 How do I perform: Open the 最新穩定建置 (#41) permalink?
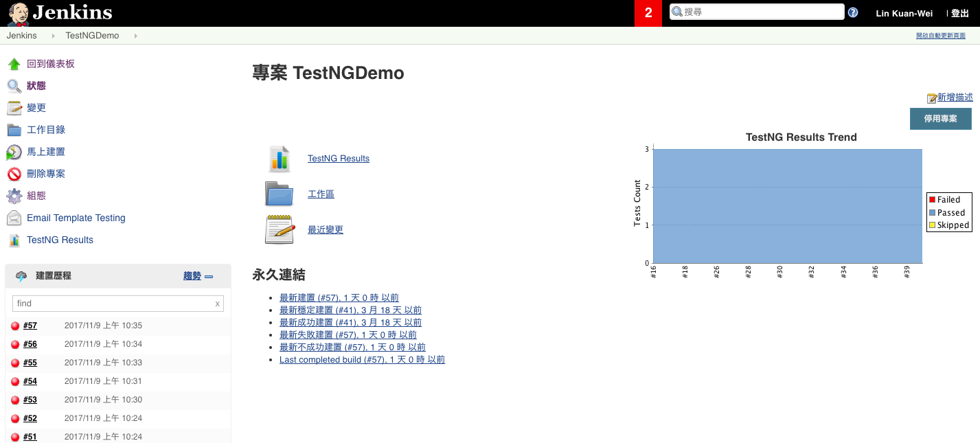350,310
